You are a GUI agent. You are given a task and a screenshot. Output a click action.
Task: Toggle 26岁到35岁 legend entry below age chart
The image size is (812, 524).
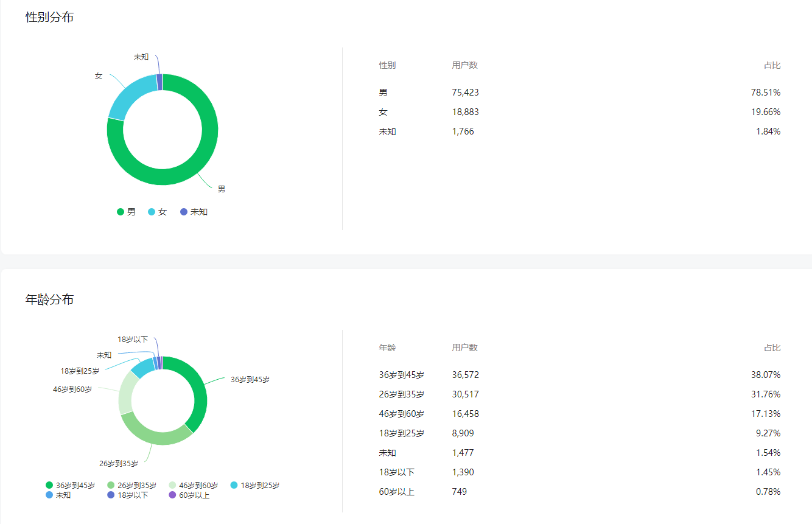tap(132, 486)
